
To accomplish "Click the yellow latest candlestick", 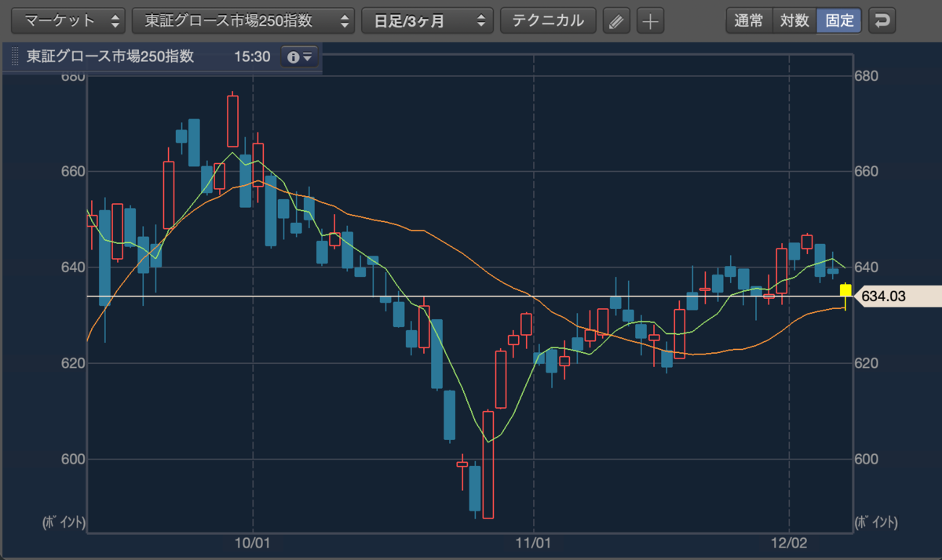I will (845, 291).
